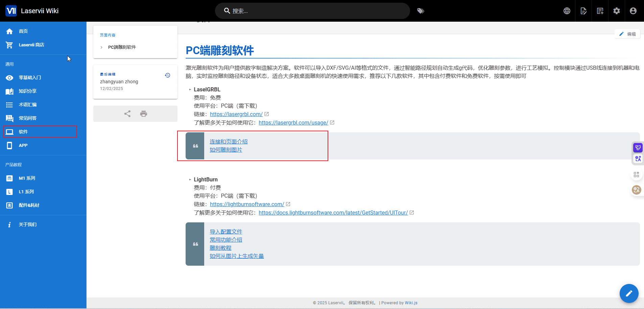This screenshot has height=309, width=644.
Task: Open the user account icon
Action: click(x=633, y=11)
